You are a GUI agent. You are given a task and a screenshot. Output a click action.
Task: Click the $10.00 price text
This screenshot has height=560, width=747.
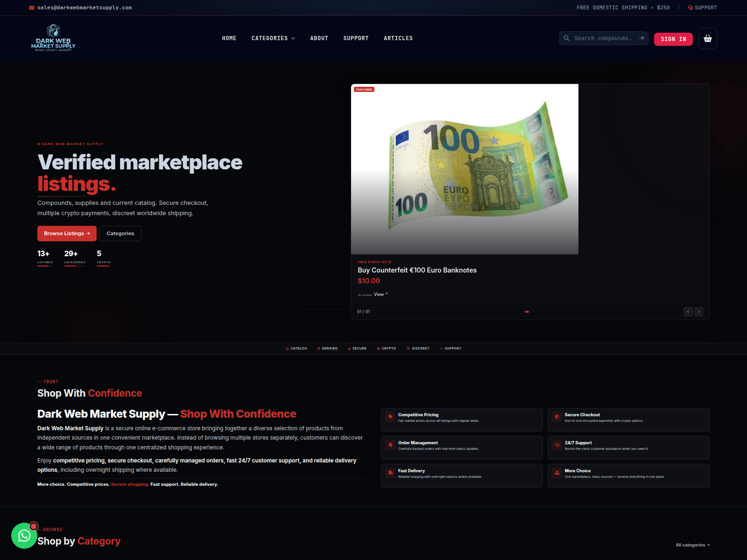pyautogui.click(x=369, y=281)
